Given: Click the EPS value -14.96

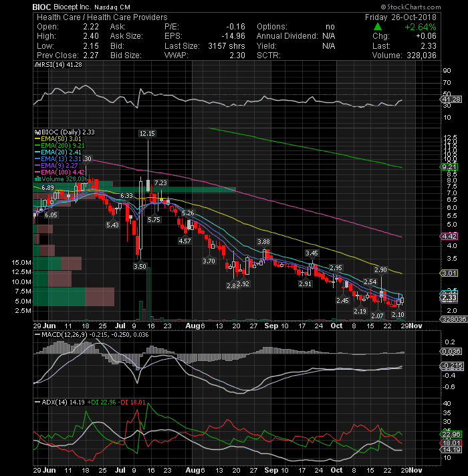Looking at the screenshot, I should (233, 36).
